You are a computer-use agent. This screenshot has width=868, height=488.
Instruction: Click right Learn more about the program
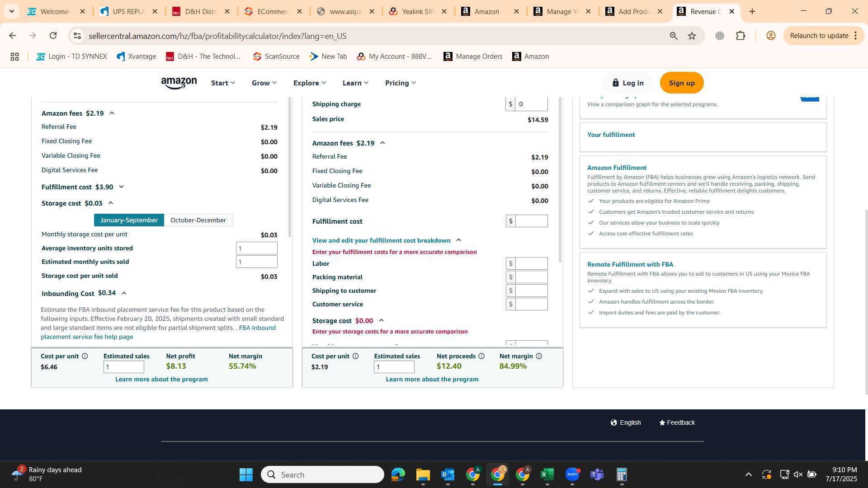432,380
